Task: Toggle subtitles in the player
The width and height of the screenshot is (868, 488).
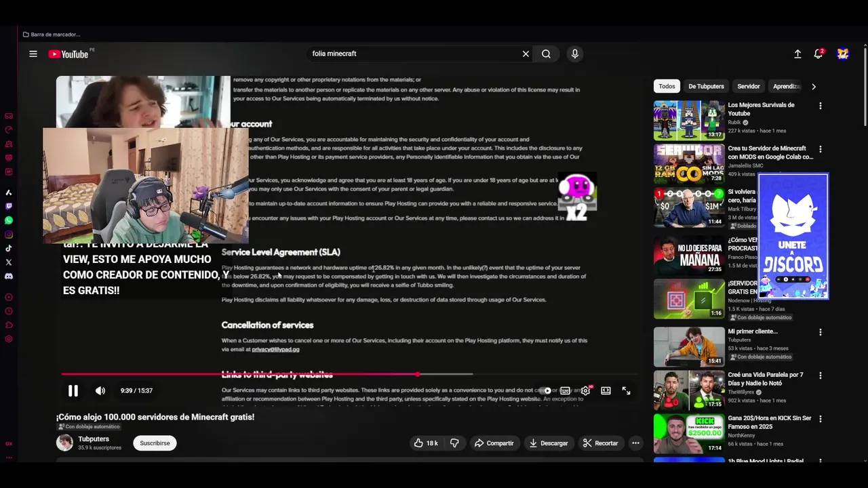Action: tap(565, 391)
